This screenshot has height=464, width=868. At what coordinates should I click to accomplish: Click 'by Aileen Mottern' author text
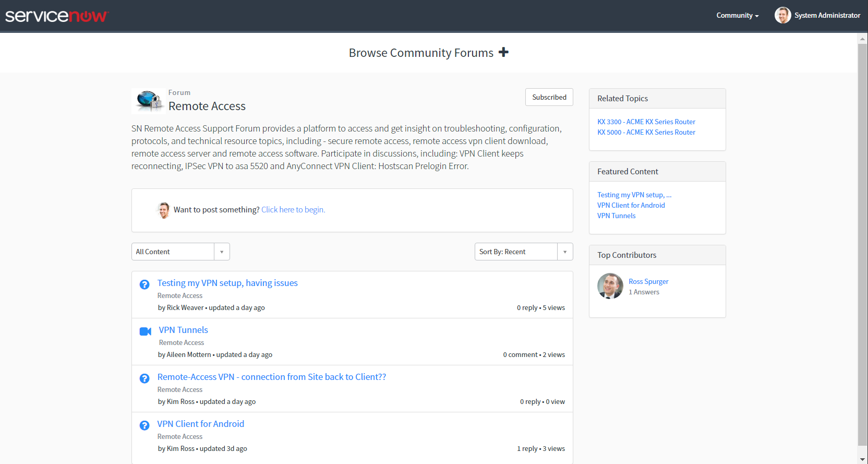point(185,354)
